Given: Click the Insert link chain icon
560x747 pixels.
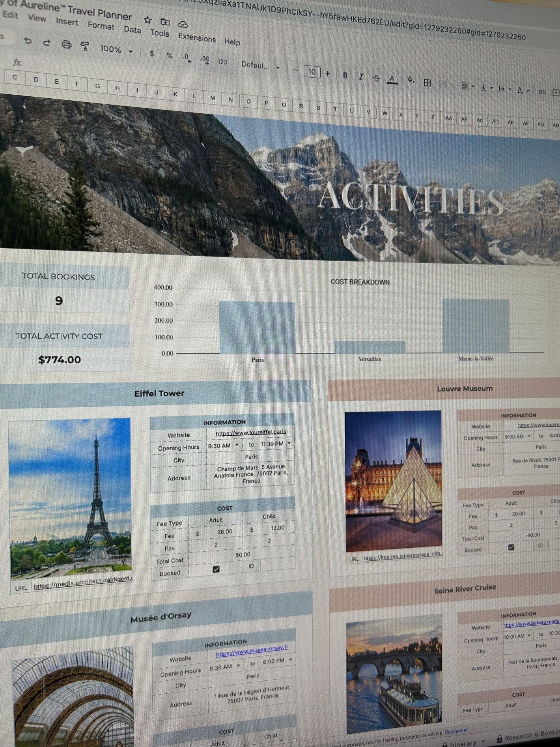Looking at the screenshot, I should click(542, 92).
